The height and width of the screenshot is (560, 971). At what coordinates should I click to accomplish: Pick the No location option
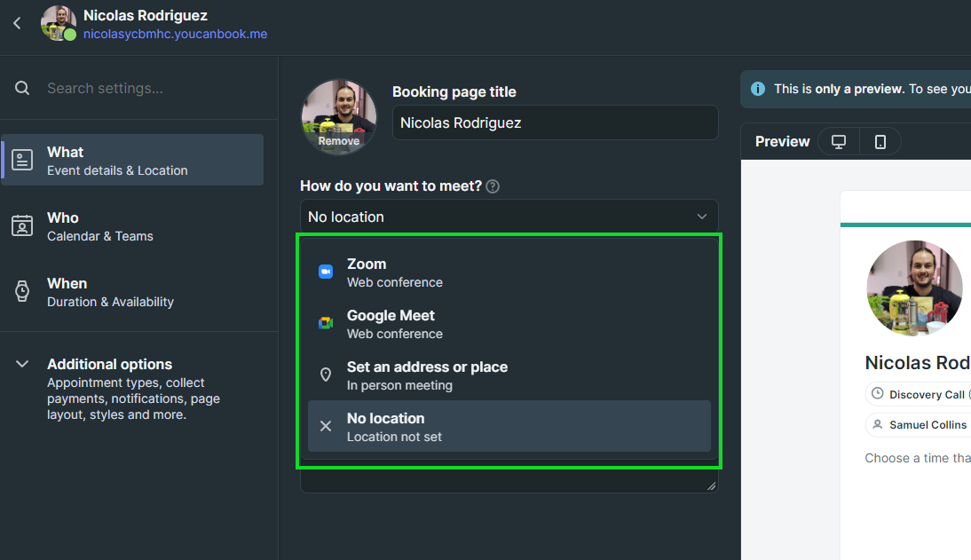(x=509, y=426)
